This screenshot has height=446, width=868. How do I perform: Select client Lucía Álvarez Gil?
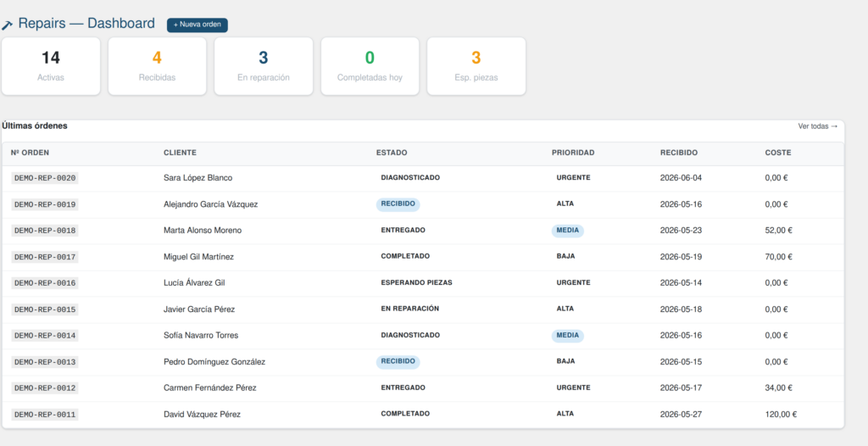194,282
